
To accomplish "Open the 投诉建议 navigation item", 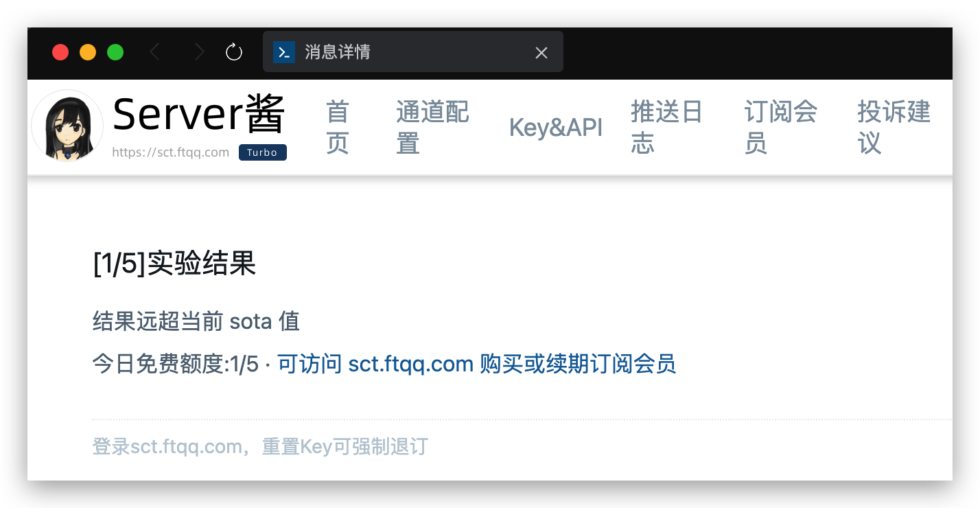I will pyautogui.click(x=894, y=127).
